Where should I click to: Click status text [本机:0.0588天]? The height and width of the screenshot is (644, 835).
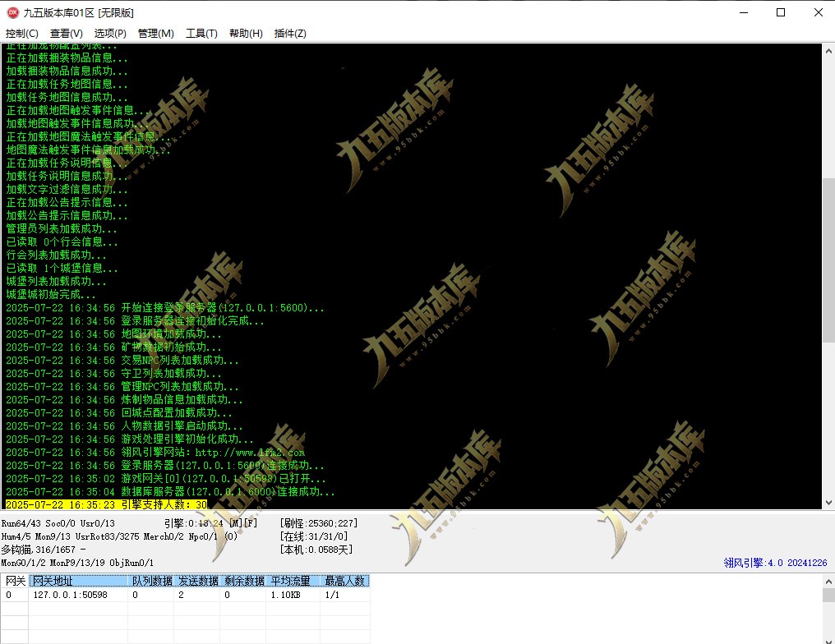(x=316, y=550)
